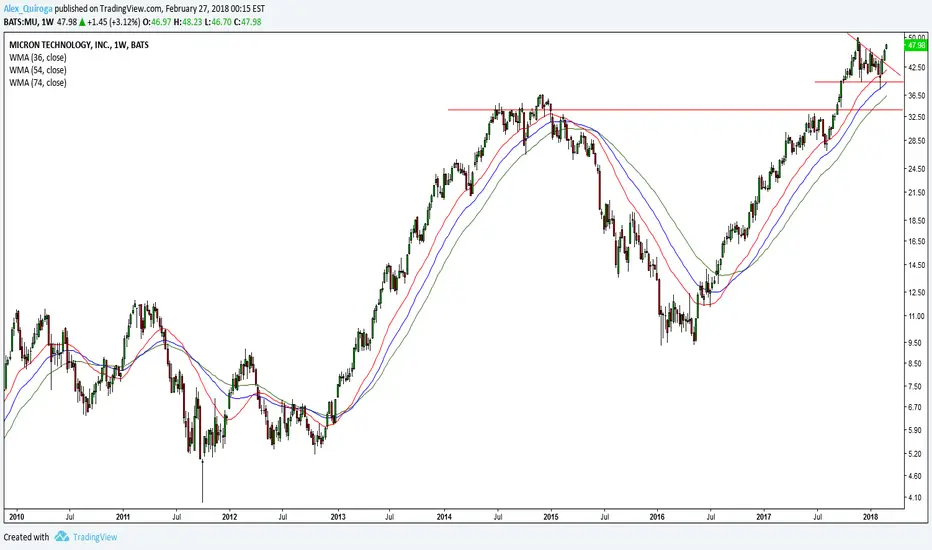Click the 4.60 price axis label

pos(917,476)
